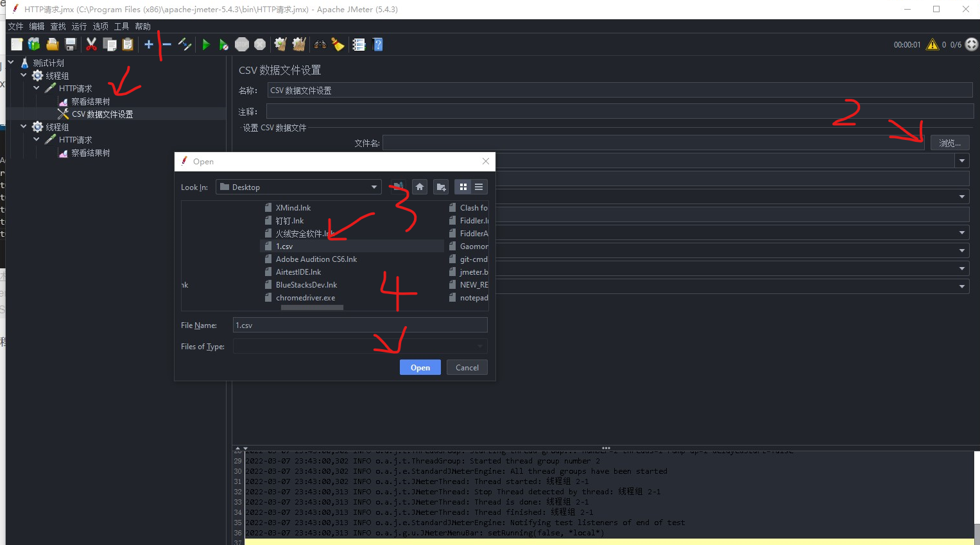Reset search with the yellow broom icon
The width and height of the screenshot is (980, 545).
tap(338, 44)
